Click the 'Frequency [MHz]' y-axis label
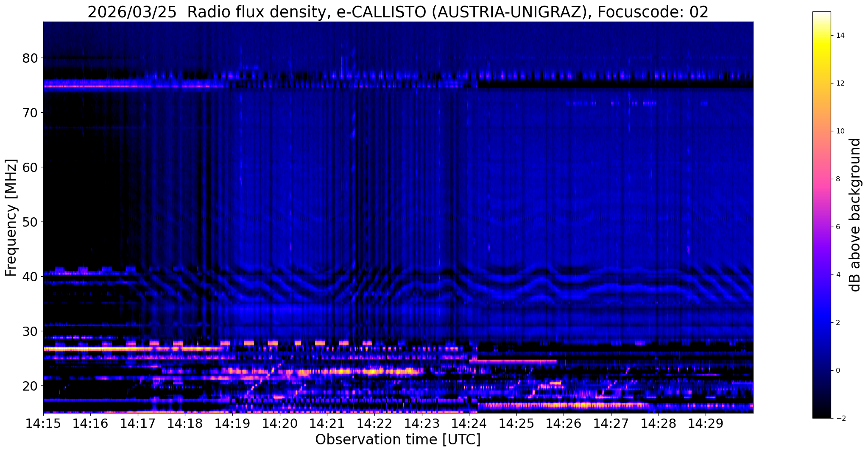This screenshot has height=452, width=868. (x=11, y=218)
